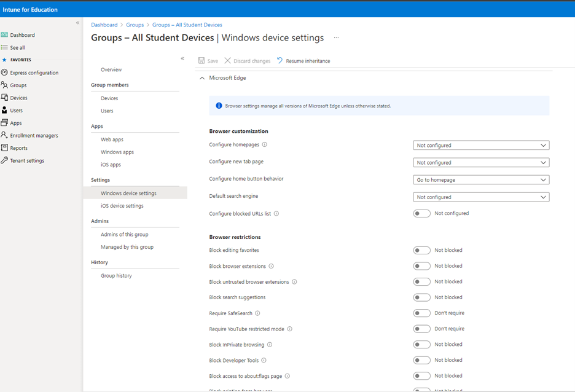
Task: Collapse the Microsoft Edge section
Action: pyautogui.click(x=202, y=78)
